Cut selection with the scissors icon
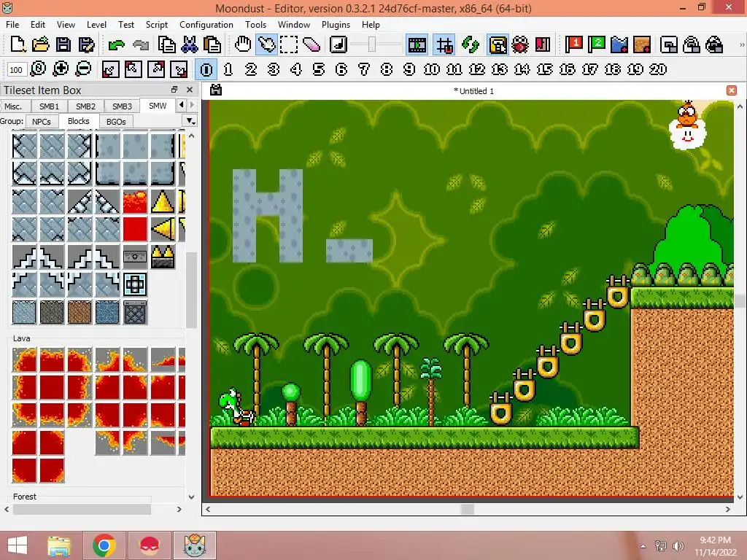747x560 pixels. 189,44
